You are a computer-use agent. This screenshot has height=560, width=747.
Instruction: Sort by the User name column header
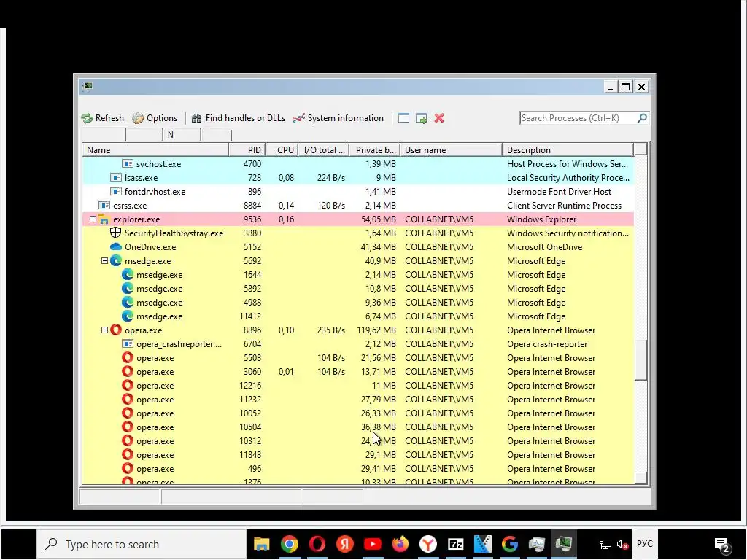pyautogui.click(x=451, y=150)
